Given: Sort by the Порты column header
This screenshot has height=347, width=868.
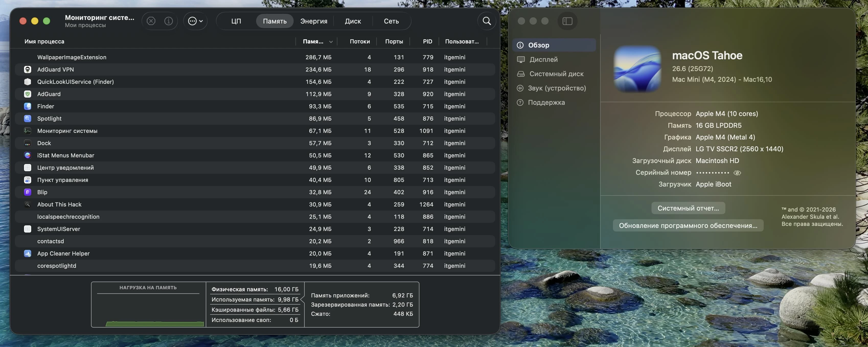Looking at the screenshot, I should pos(394,41).
